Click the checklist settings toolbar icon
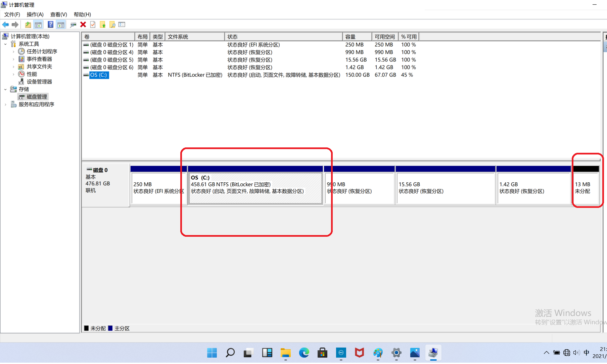Viewport: 607px width, 364px height. (122, 25)
